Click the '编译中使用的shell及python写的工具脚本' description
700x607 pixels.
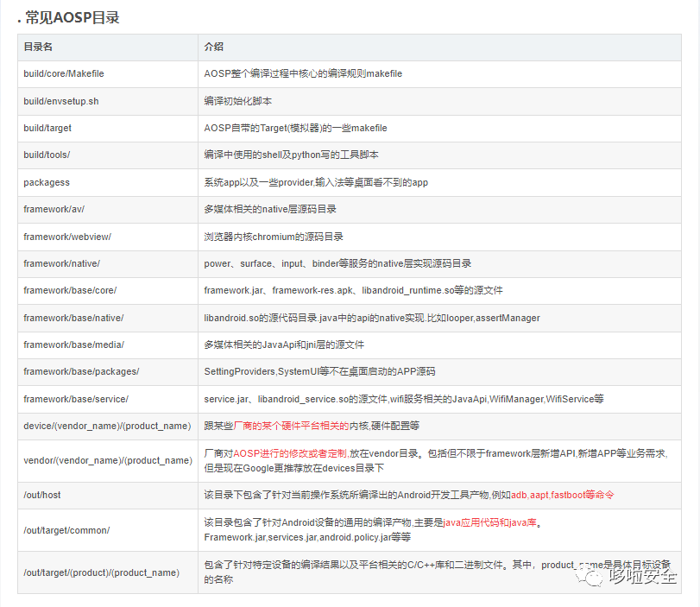(x=291, y=155)
